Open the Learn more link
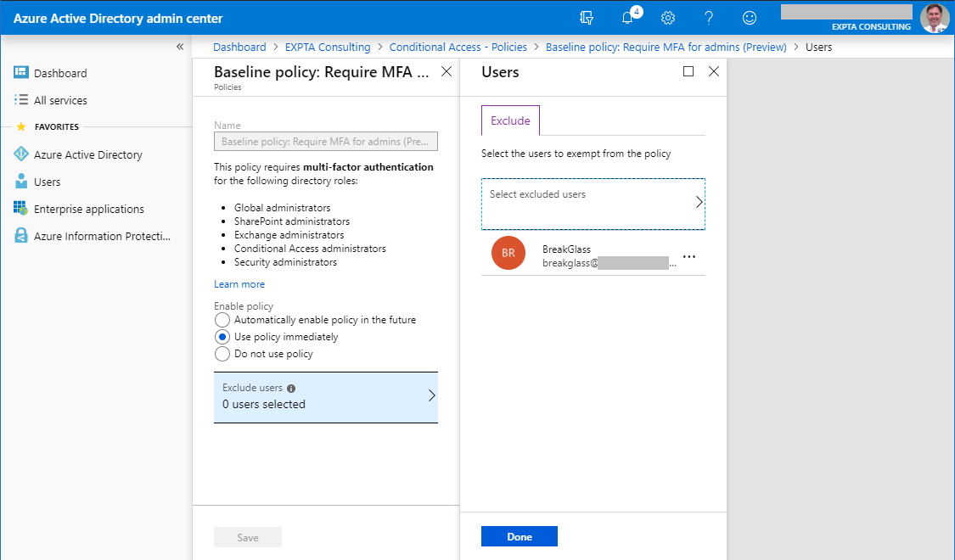This screenshot has width=955, height=560. click(x=239, y=284)
